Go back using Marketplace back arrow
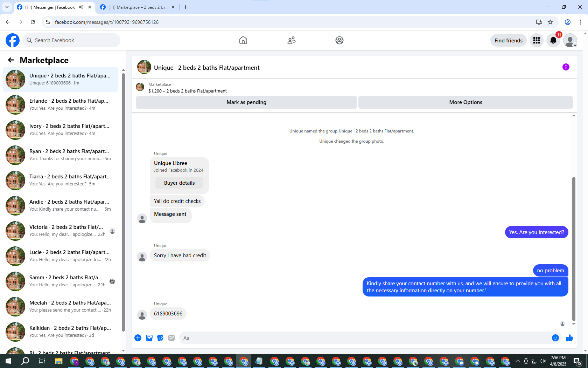 click(x=11, y=60)
